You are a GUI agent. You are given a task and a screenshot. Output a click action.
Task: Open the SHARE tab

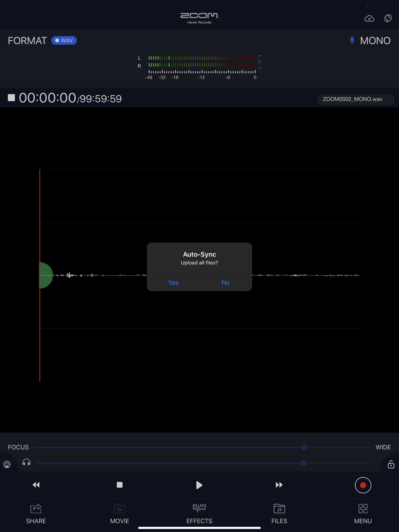click(36, 514)
